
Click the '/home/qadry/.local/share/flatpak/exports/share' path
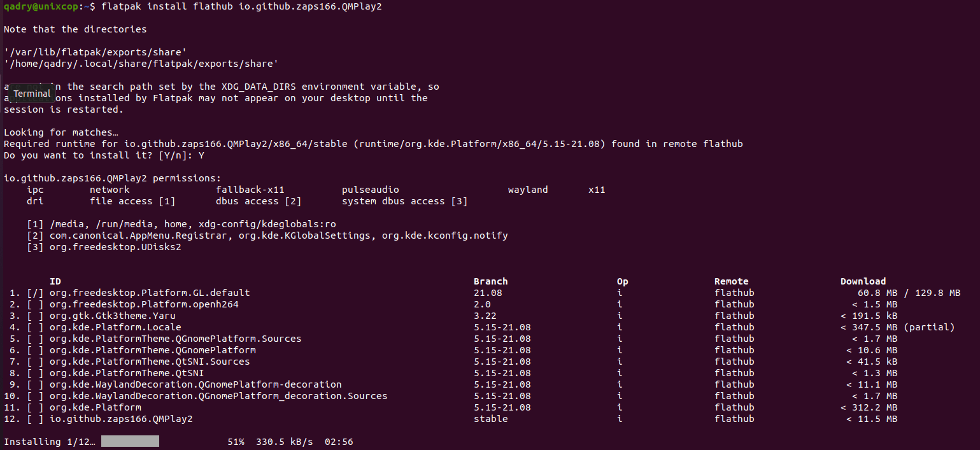point(141,64)
